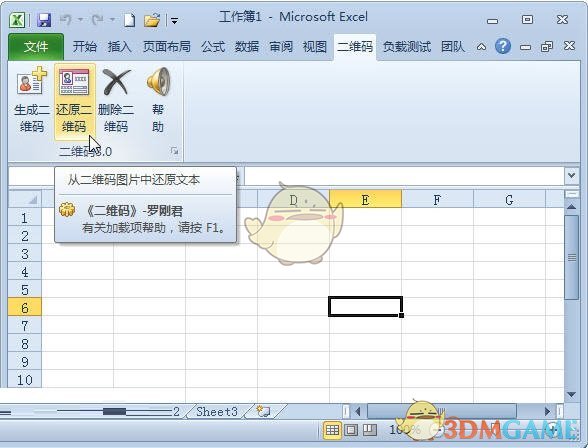Select row header 10
The image size is (588, 448).
25,380
